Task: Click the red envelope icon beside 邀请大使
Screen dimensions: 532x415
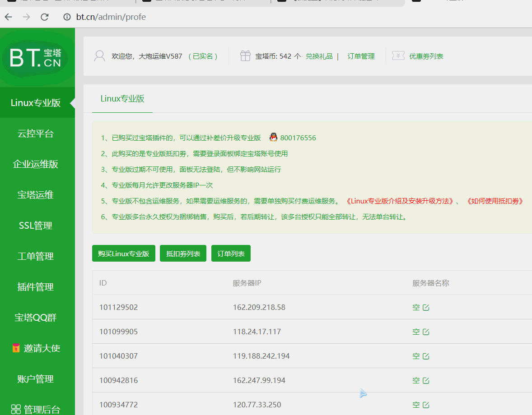Action: (x=16, y=348)
